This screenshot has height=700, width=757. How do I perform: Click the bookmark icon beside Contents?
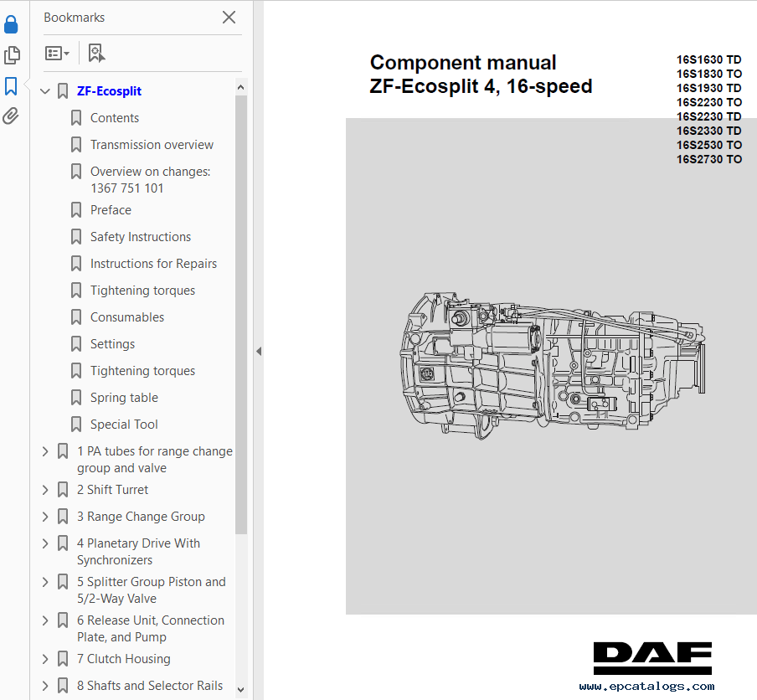pyautogui.click(x=76, y=118)
